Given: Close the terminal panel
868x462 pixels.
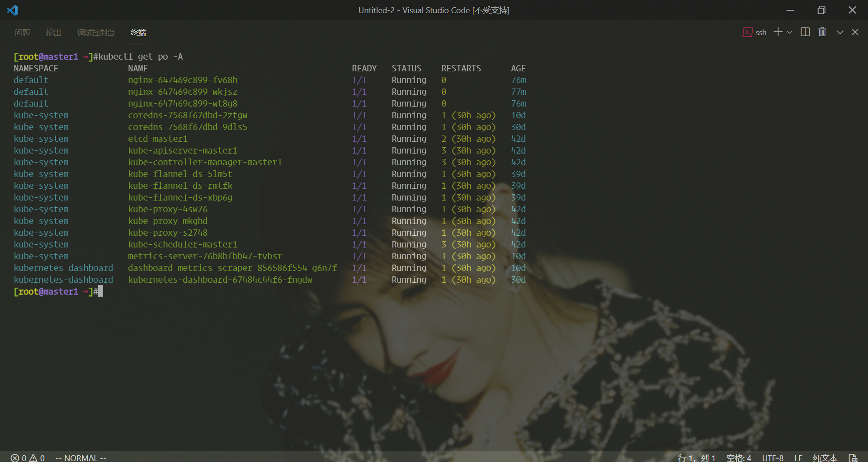Looking at the screenshot, I should click(x=855, y=32).
